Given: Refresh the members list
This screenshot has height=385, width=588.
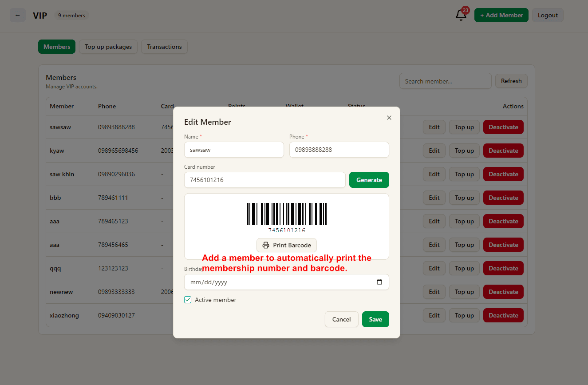Looking at the screenshot, I should [x=511, y=81].
